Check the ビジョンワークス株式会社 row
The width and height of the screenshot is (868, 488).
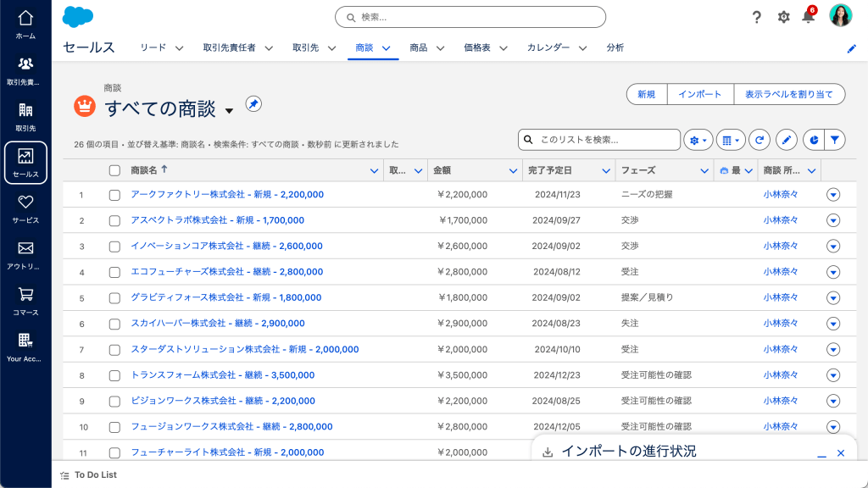[x=114, y=401]
